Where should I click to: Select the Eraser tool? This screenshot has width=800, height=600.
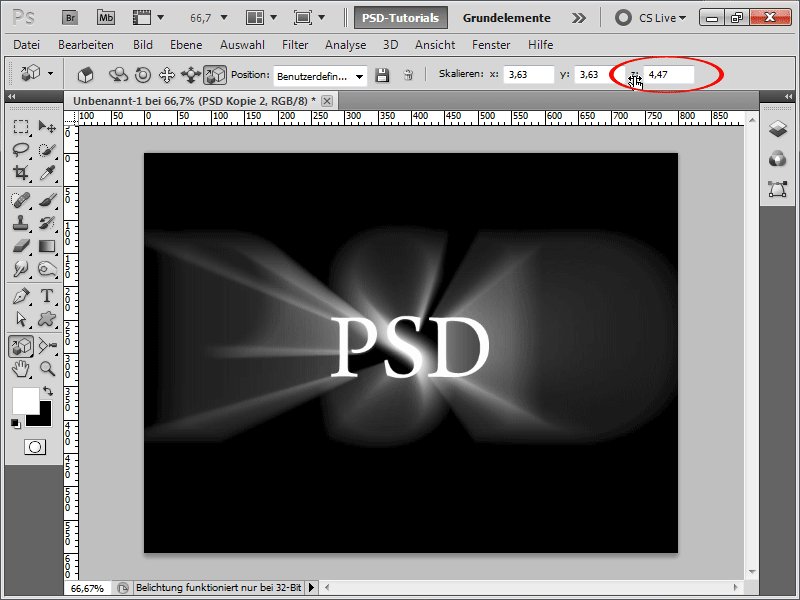[x=20, y=246]
